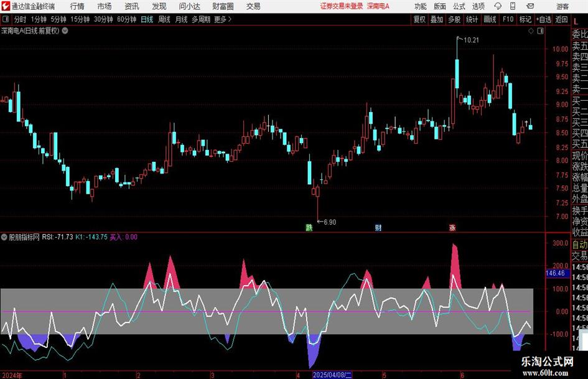Switch to 15分钟 period

point(80,19)
